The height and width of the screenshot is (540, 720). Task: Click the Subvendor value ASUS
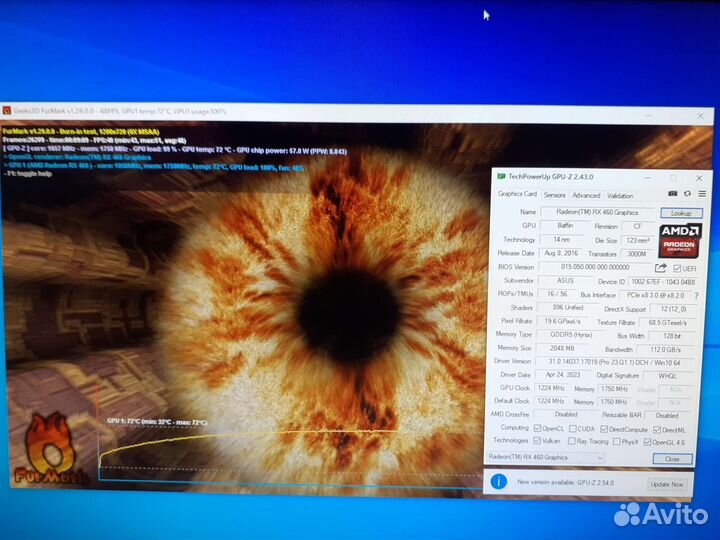(x=565, y=280)
